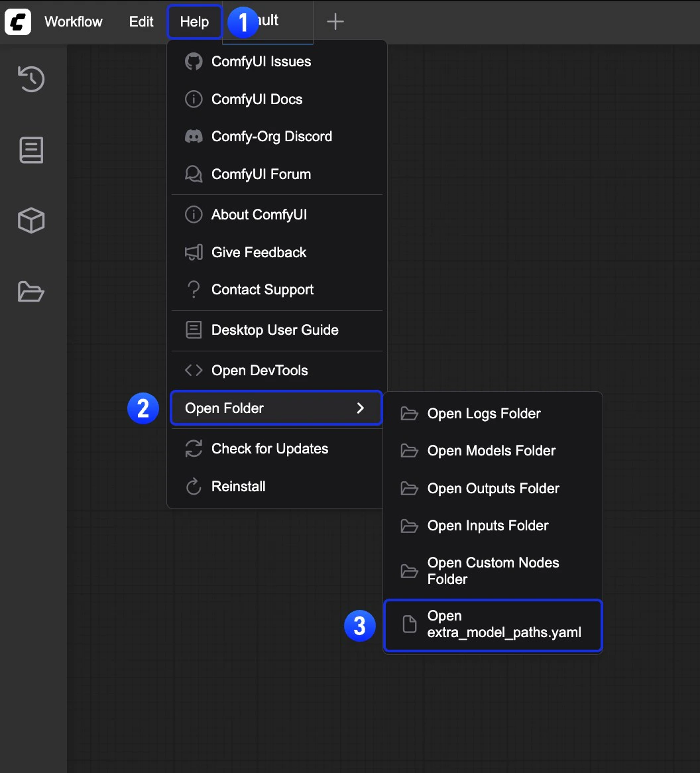Viewport: 700px width, 773px height.
Task: Click the Discord icon in the Help menu
Action: click(194, 137)
